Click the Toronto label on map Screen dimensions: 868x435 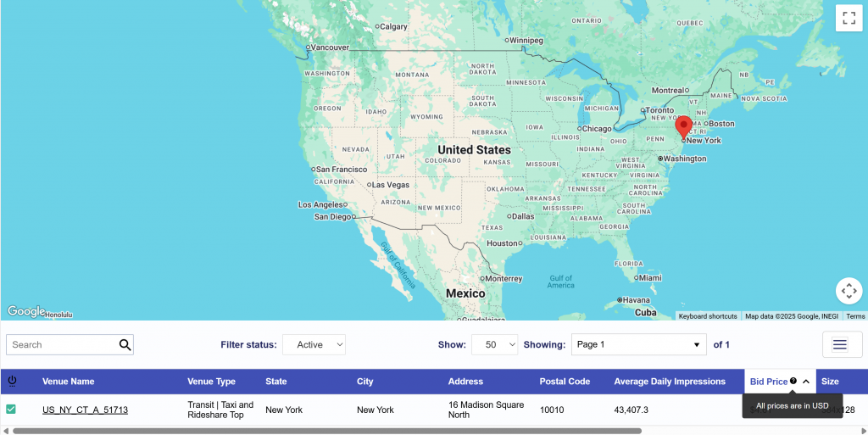point(659,110)
